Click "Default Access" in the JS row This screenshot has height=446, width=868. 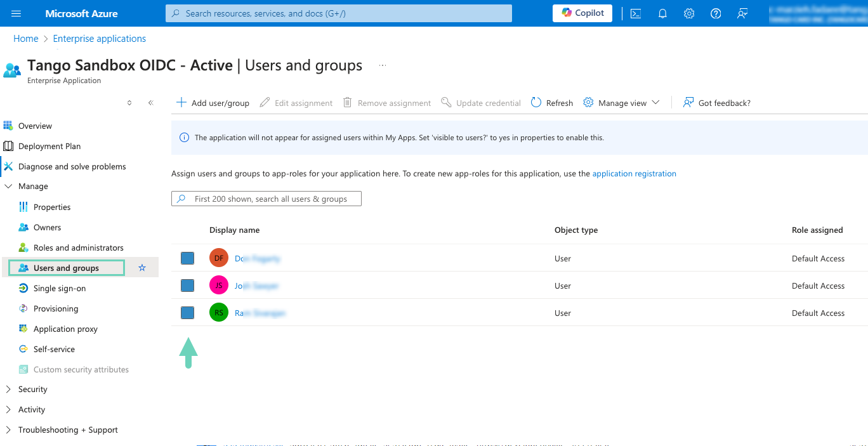tap(819, 286)
